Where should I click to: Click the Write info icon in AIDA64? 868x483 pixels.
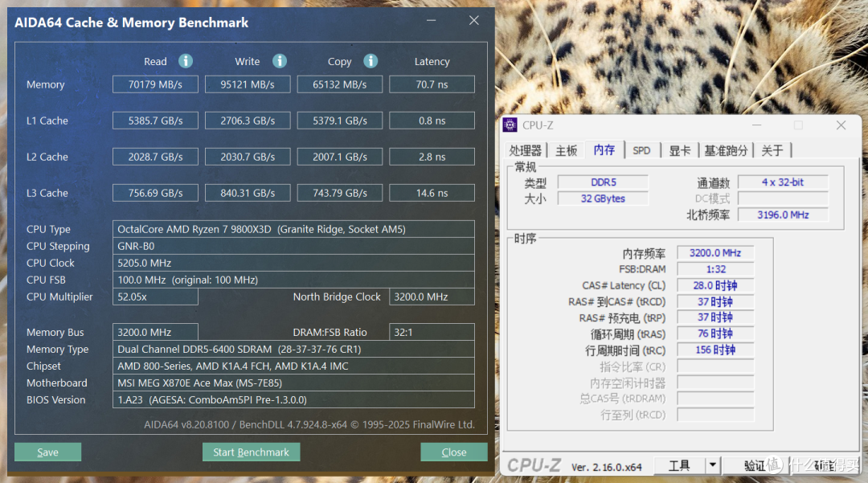[x=280, y=61]
